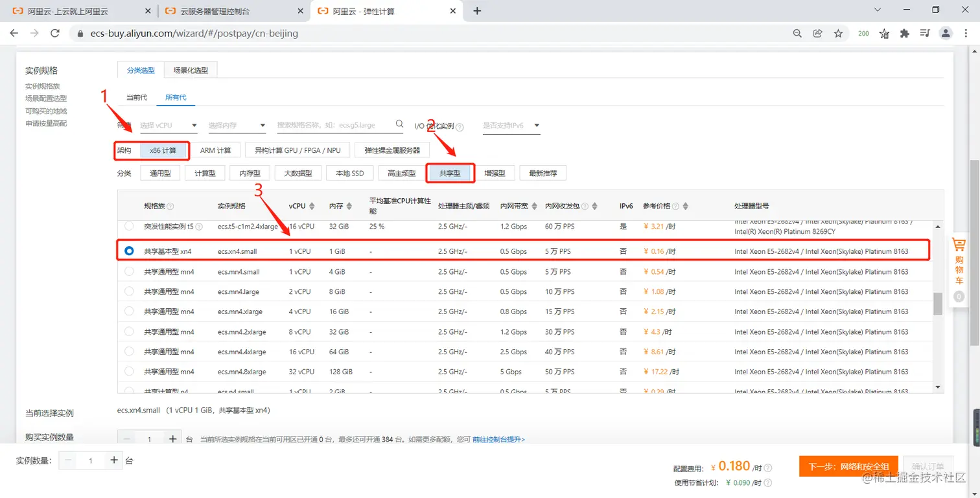Open the 申请按量高配 sidebar link
Screen dimensions: 980x498
point(46,123)
